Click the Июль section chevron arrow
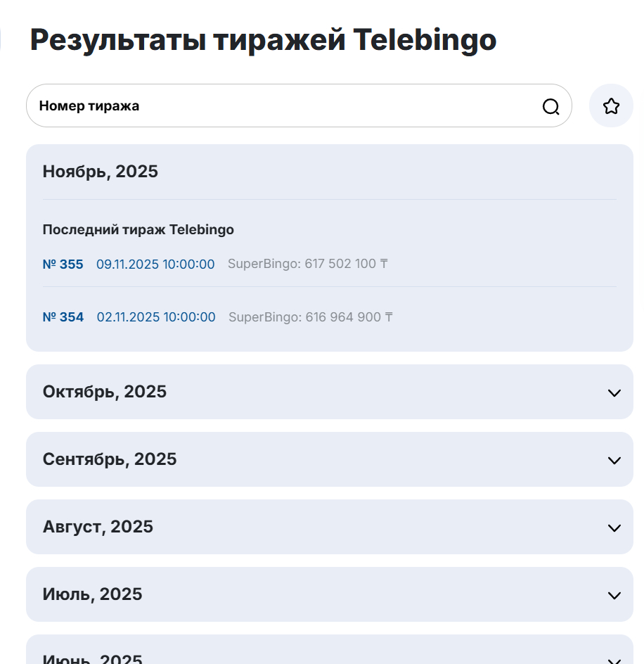The height and width of the screenshot is (664, 644). pos(613,595)
